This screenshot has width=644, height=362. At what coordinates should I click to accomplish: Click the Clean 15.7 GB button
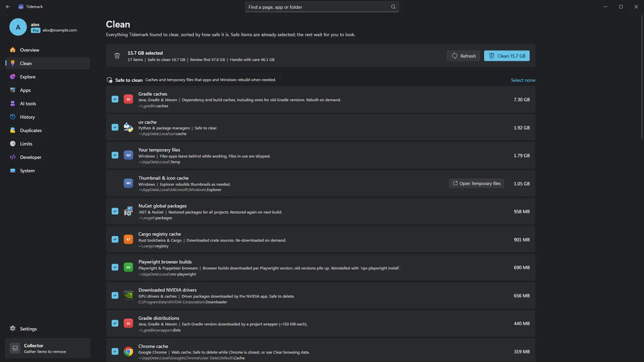(x=507, y=56)
